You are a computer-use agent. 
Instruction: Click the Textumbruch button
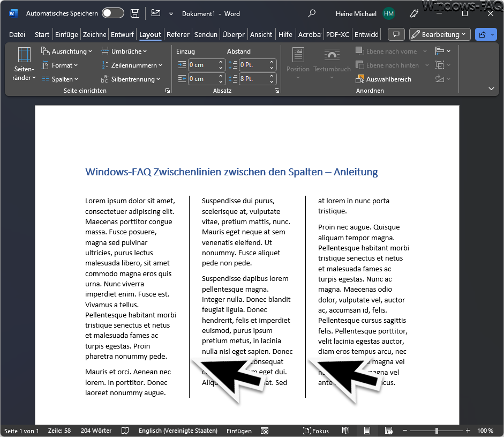tap(332, 64)
